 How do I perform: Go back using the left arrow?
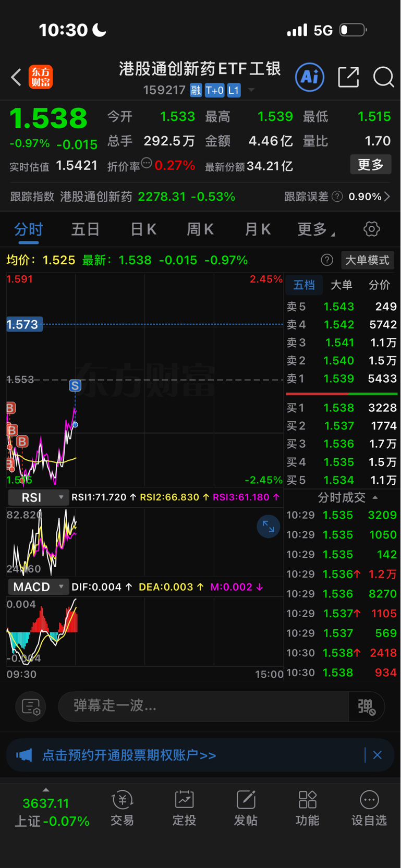point(16,78)
